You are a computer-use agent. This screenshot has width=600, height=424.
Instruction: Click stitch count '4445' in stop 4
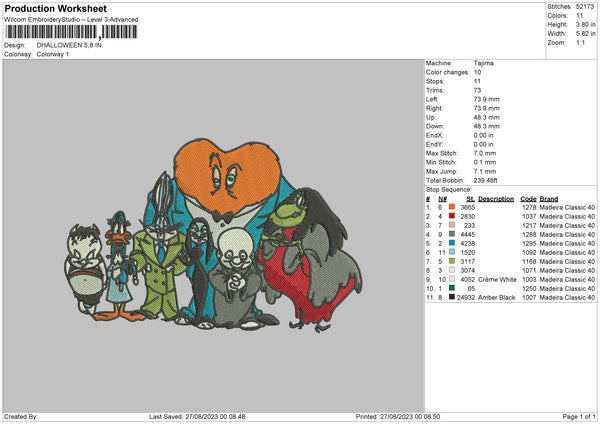pyautogui.click(x=468, y=234)
